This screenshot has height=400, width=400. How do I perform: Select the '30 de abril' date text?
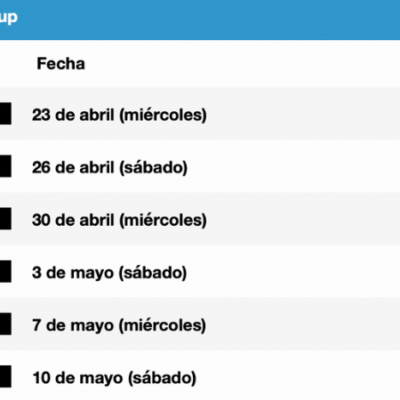(73, 220)
